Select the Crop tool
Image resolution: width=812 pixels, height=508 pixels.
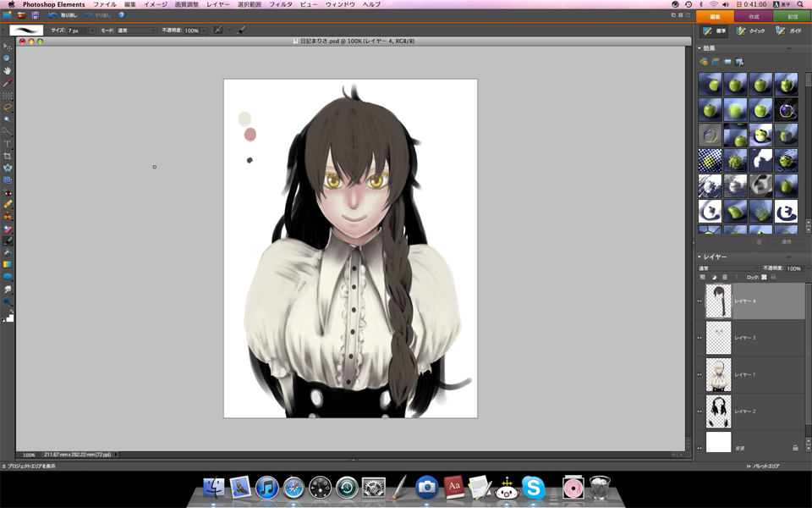coord(8,156)
